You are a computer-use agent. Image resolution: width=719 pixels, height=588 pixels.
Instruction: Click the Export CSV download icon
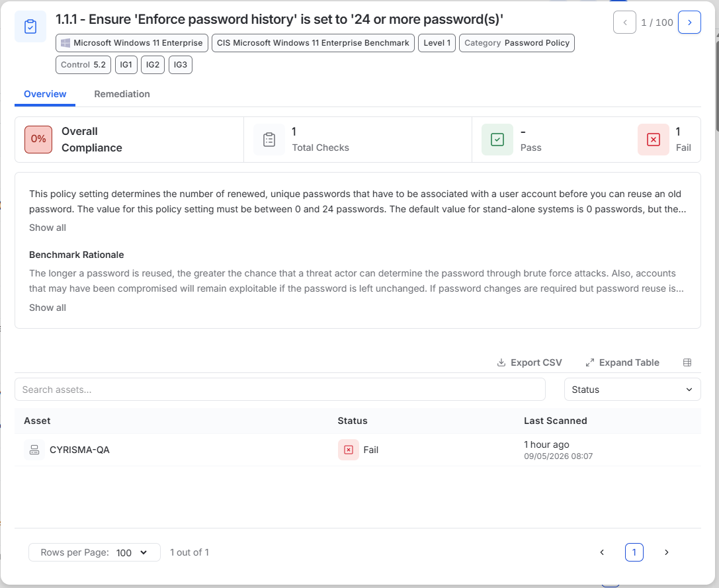(x=501, y=363)
